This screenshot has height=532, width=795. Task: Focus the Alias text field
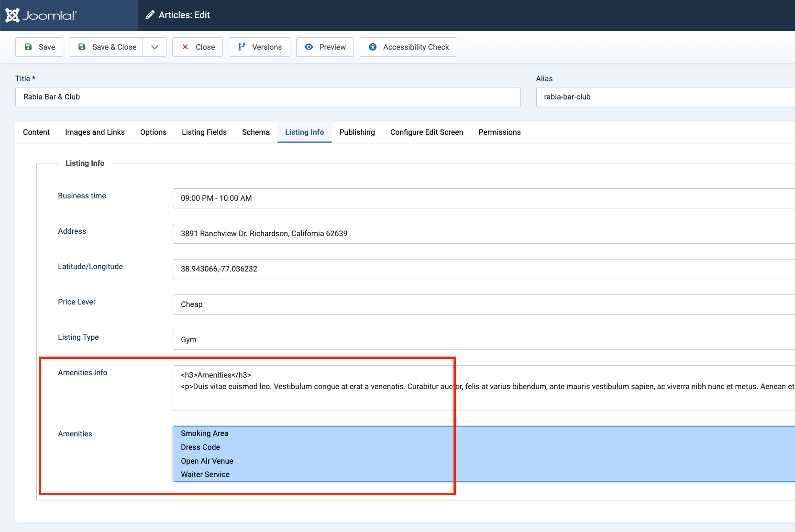click(665, 97)
